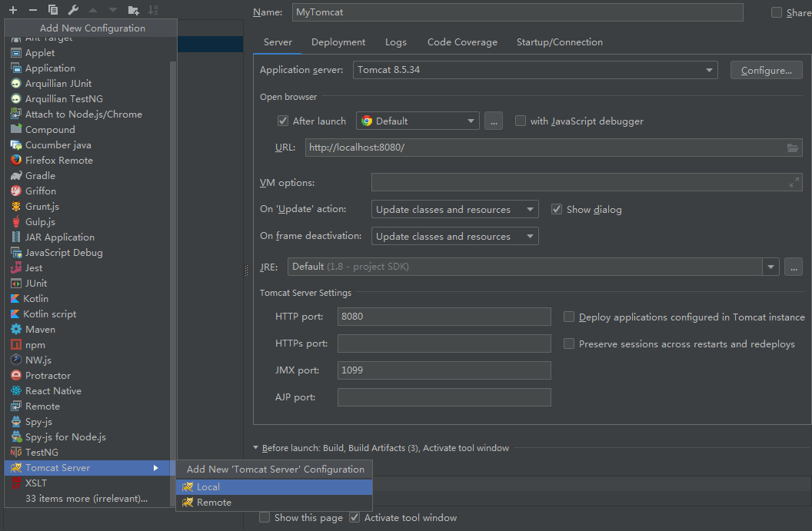Toggle the Show dialog checkbox
This screenshot has width=812, height=531.
tap(557, 209)
